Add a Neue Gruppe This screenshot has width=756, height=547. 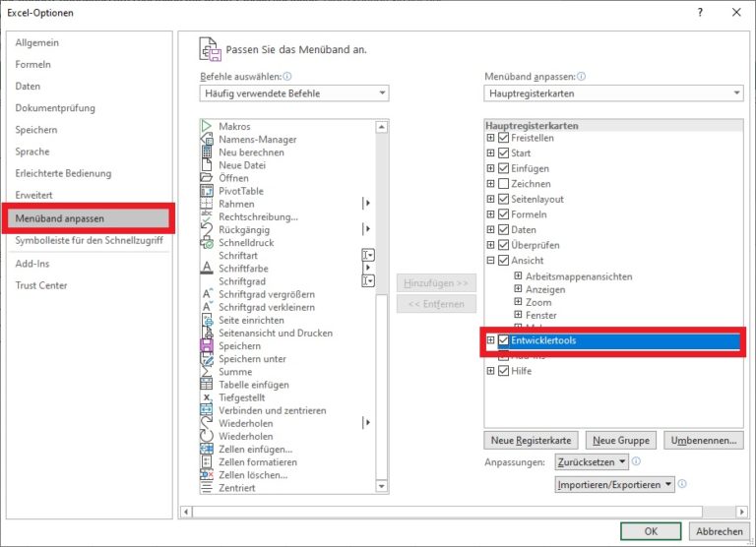[x=620, y=440]
